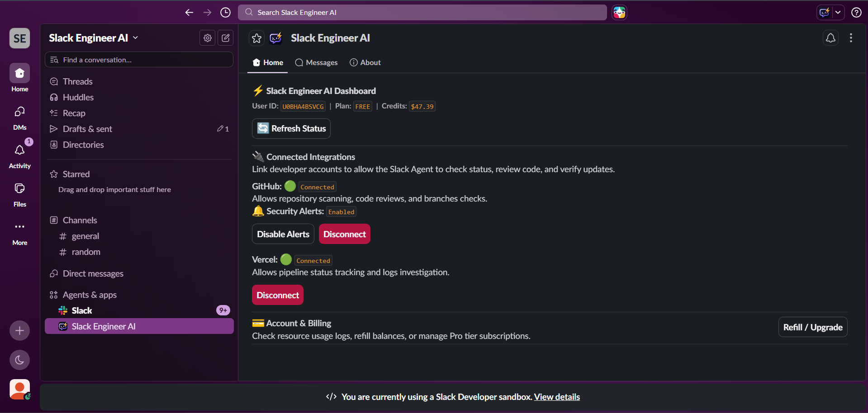Open Directories in the sidebar

click(139, 145)
